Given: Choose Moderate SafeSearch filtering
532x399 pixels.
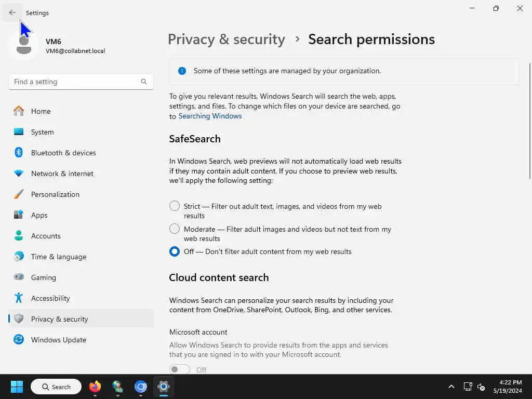Looking at the screenshot, I should 175,229.
